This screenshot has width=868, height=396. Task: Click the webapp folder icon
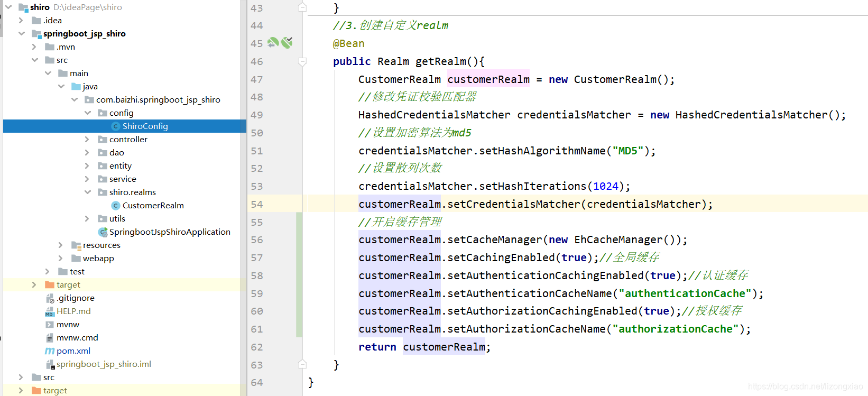click(x=76, y=259)
